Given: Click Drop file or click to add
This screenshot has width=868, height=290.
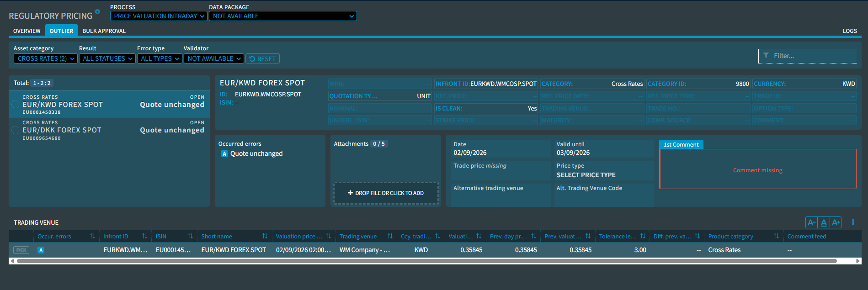Looking at the screenshot, I should pos(386,193).
